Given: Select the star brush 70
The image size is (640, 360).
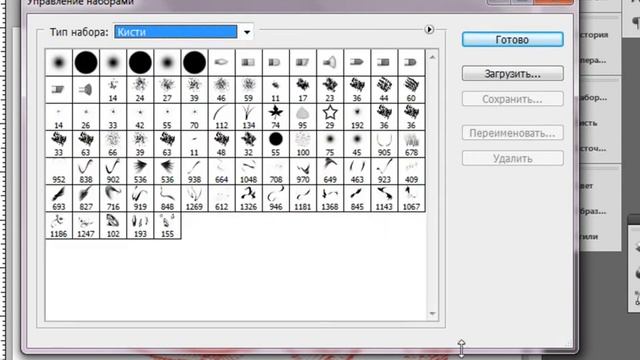Looking at the screenshot, I should point(194,117).
